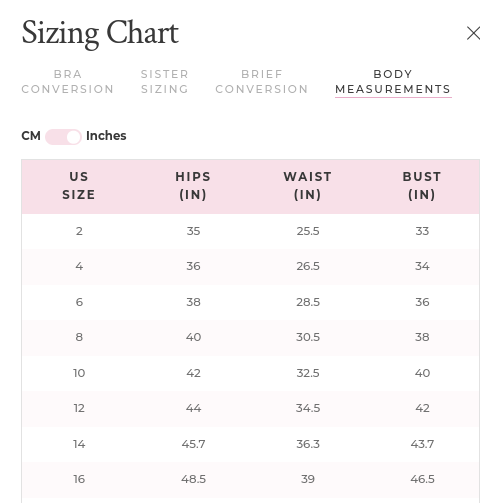This screenshot has height=503, width=499.
Task: Click the Sizing Chart title
Action: [100, 33]
